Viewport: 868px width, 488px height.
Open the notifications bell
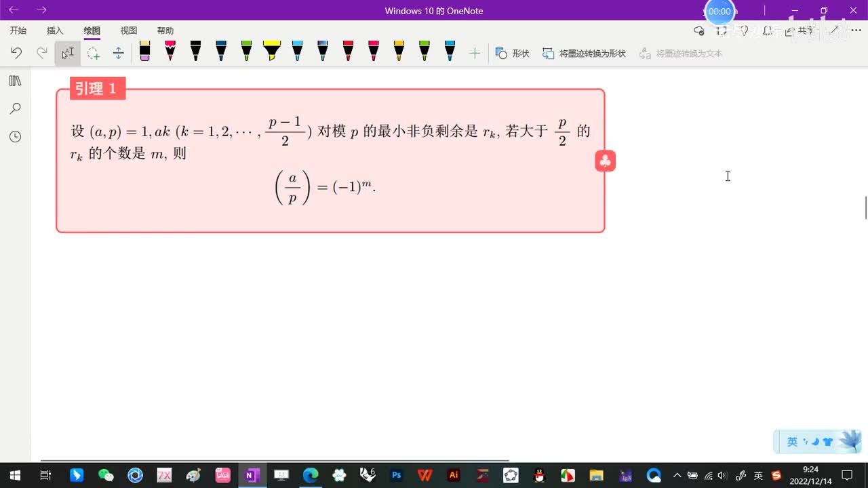tap(767, 30)
